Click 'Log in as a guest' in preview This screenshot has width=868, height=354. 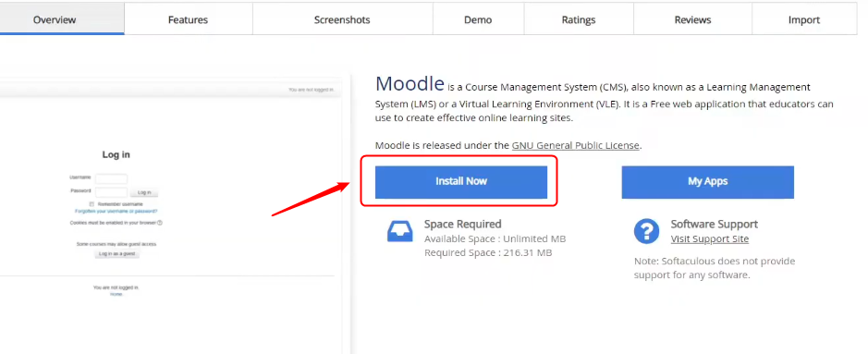coord(116,254)
